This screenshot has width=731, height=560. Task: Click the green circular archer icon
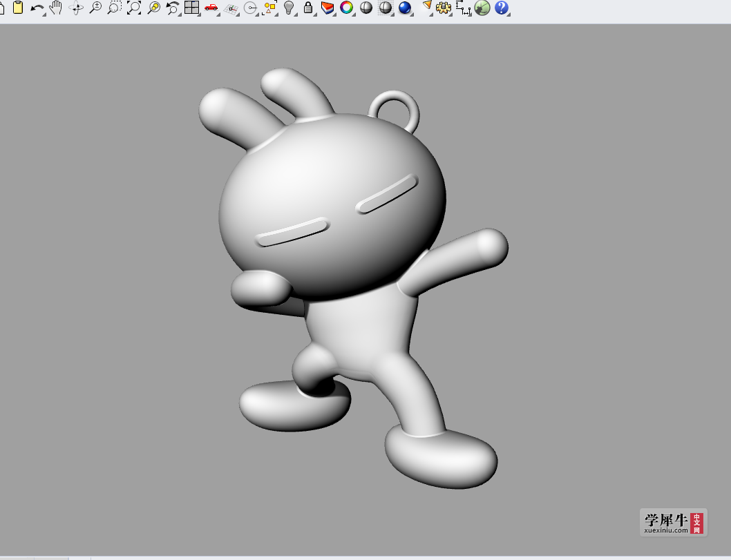click(482, 8)
